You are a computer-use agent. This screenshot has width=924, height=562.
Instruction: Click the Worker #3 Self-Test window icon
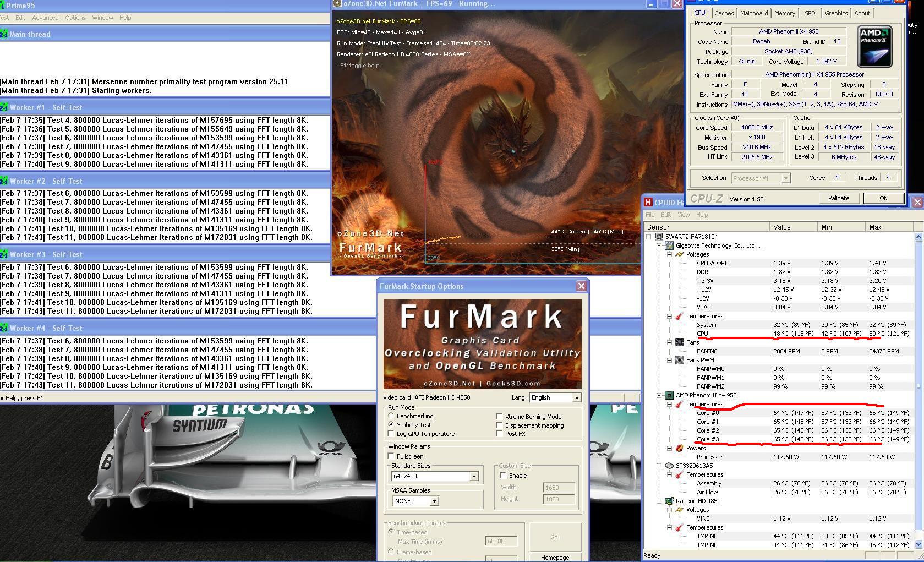[x=3, y=254]
